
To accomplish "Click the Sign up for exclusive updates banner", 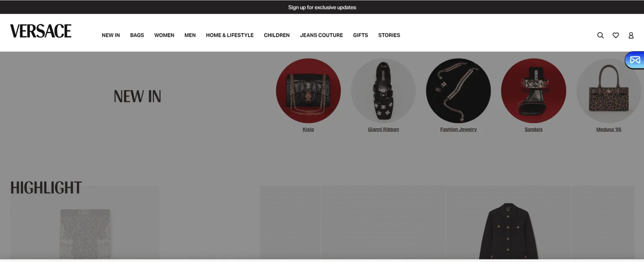I will 322,7.
